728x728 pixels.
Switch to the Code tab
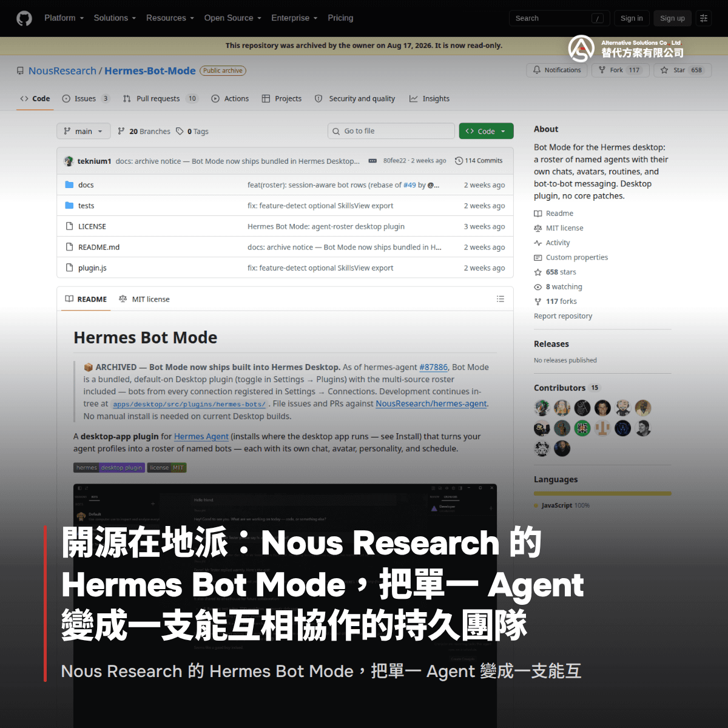pos(35,99)
